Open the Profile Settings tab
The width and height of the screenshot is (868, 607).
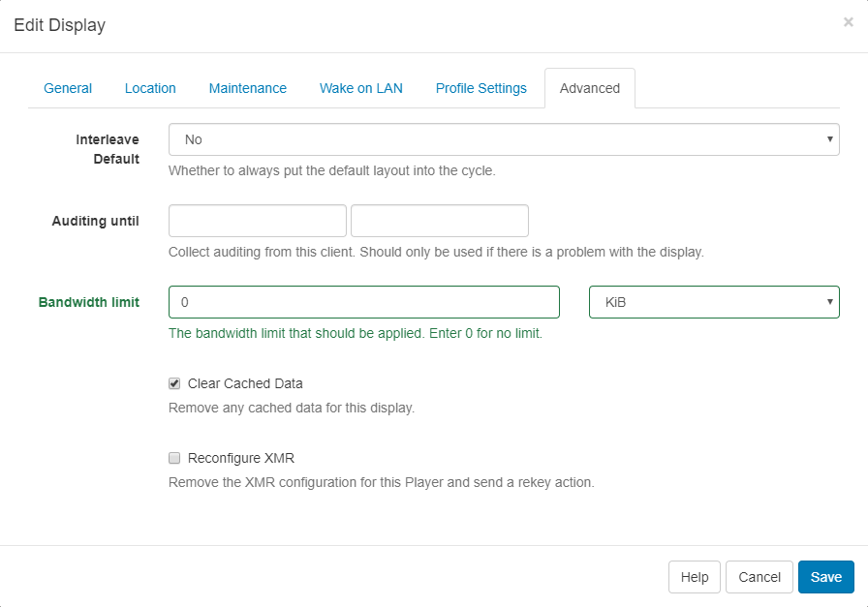(x=481, y=88)
